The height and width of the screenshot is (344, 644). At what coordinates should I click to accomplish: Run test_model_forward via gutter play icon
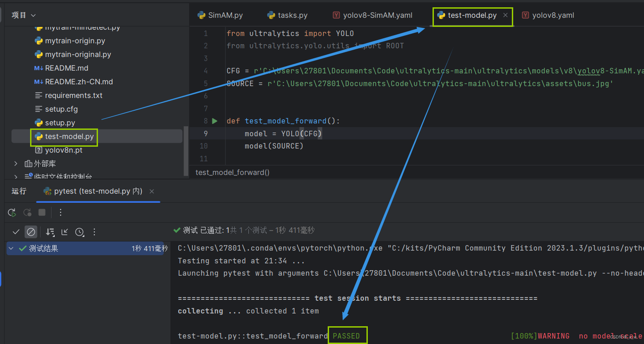coord(215,121)
